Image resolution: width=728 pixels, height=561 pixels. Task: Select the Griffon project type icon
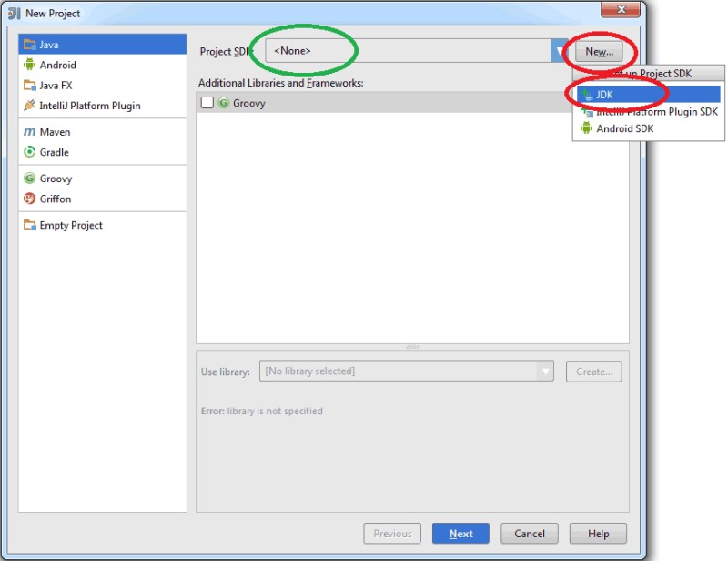(30, 199)
